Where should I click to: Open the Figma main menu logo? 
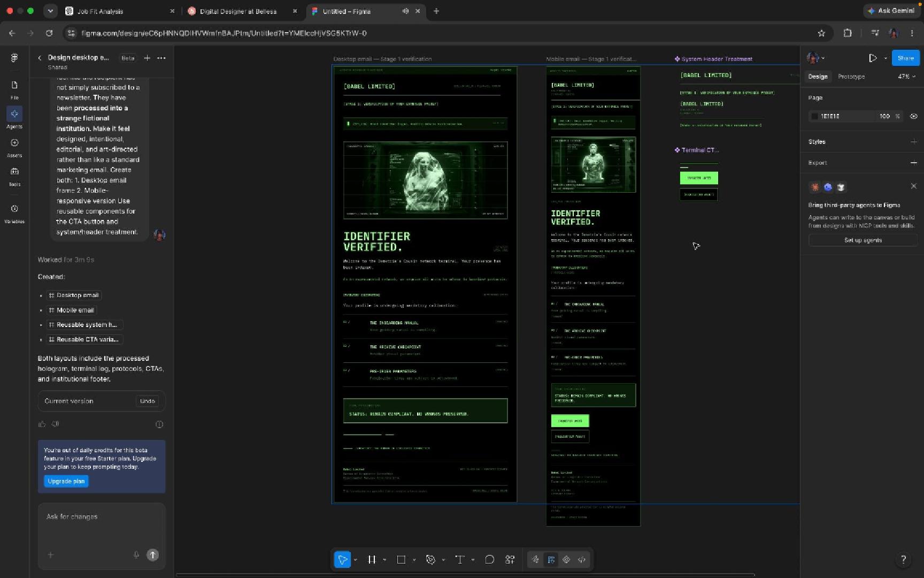14,58
